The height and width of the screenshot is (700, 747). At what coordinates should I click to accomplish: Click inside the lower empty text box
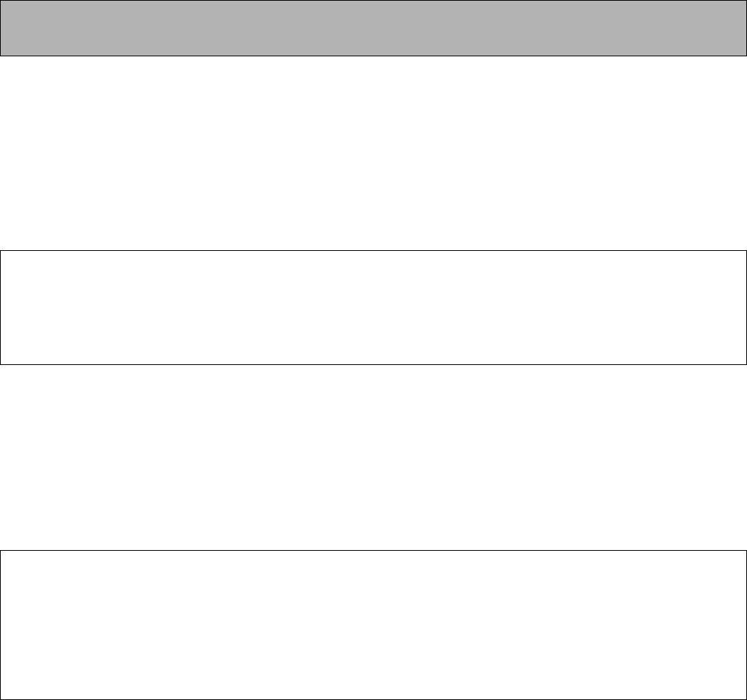[373, 625]
